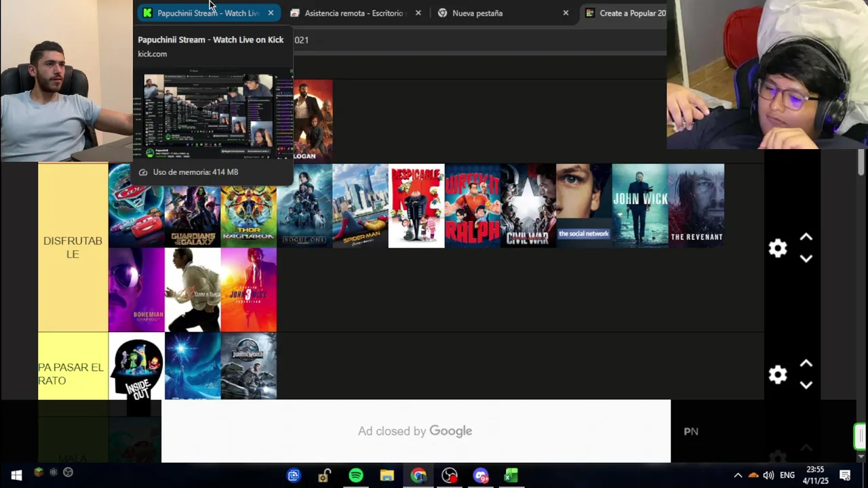Viewport: 868px width, 488px height.
Task: Switch to the Nueva pestaña tab
Action: [x=502, y=13]
